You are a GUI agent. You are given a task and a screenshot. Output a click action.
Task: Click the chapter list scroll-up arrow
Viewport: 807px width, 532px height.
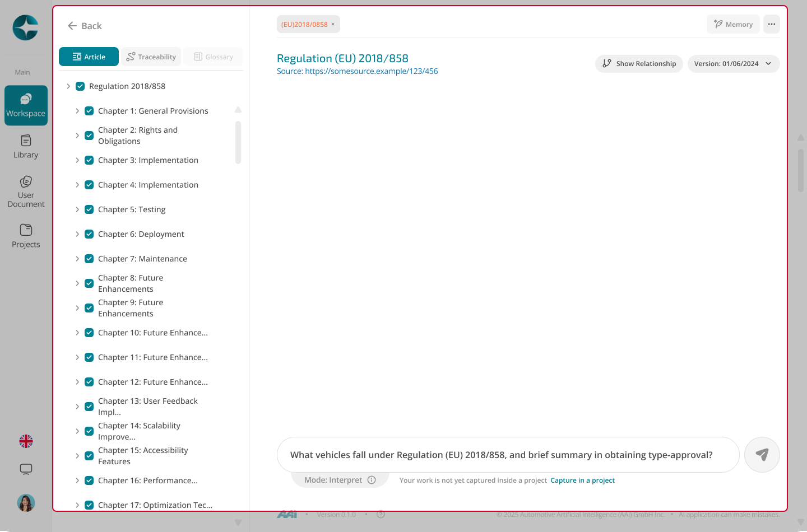pyautogui.click(x=238, y=110)
